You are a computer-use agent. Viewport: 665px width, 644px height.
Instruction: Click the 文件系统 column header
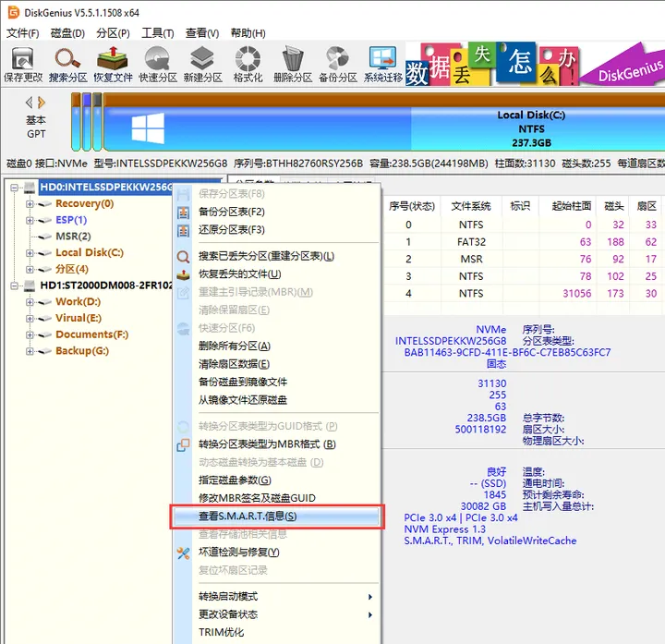click(x=471, y=207)
